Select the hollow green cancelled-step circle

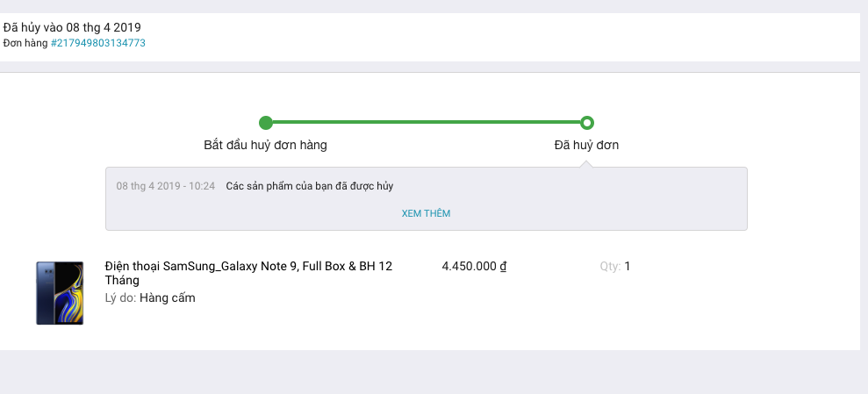pos(587,122)
